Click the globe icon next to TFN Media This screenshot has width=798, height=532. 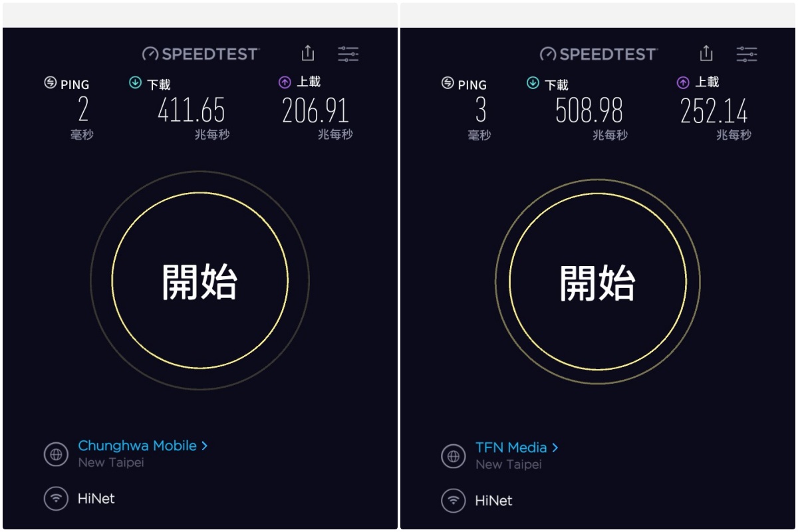[454, 456]
